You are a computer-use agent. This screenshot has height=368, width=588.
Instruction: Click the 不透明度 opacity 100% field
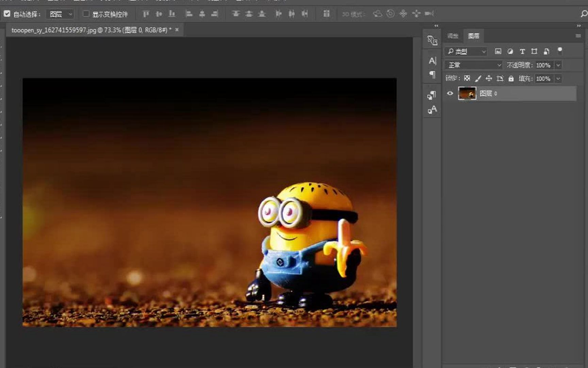click(544, 65)
